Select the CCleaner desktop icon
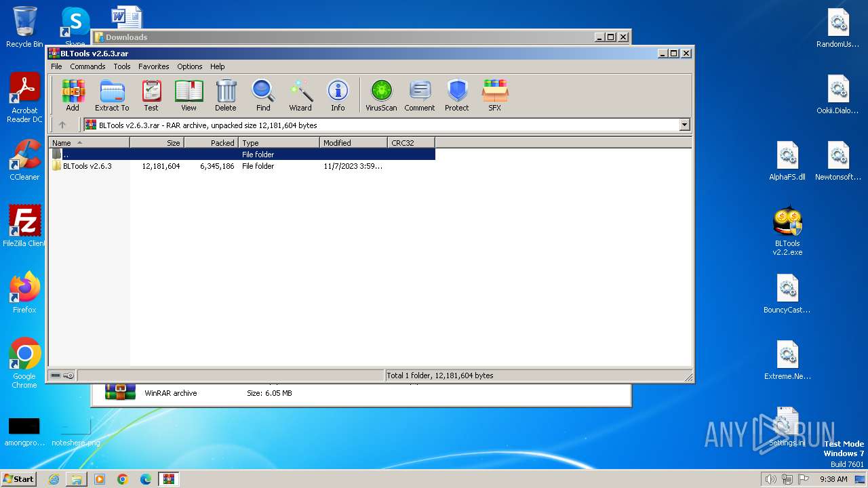The image size is (868, 488). 24,160
